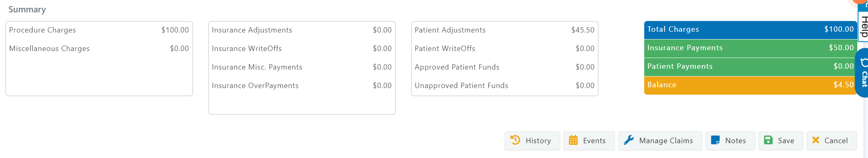
Task: Click the Insurance OverPayments line
Action: (x=302, y=86)
